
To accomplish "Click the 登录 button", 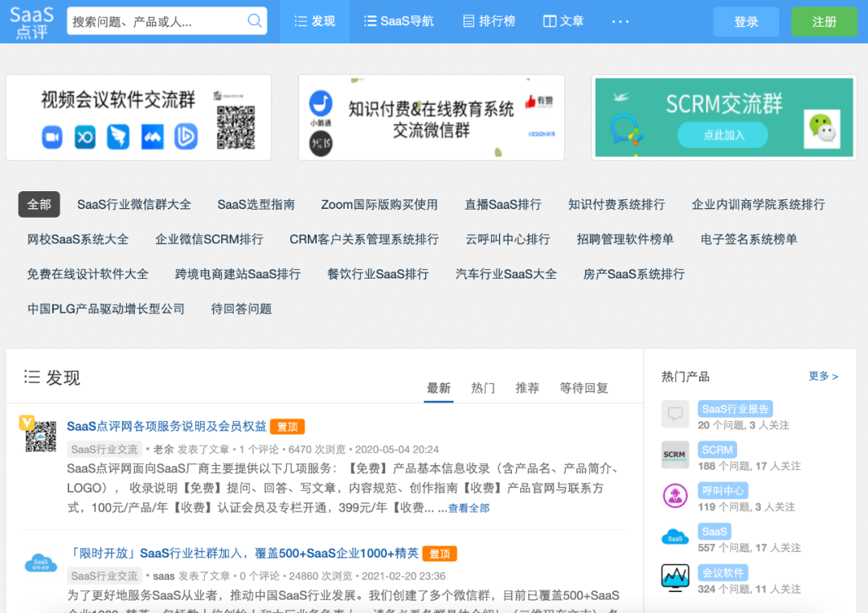I will 746,22.
